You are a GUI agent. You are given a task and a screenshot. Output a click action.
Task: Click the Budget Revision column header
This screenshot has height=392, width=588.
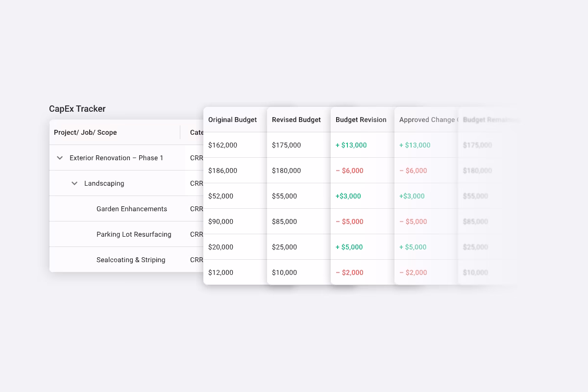tap(361, 120)
